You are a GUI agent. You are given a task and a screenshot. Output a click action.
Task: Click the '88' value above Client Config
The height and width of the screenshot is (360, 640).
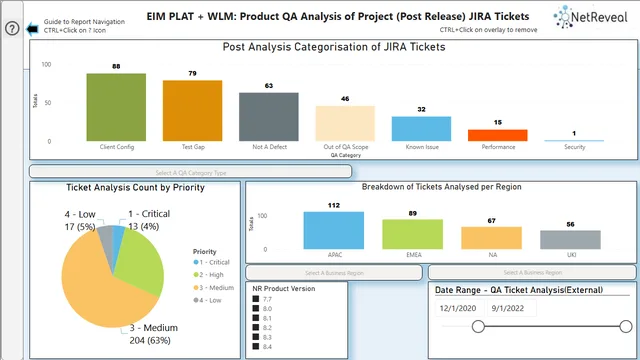point(116,66)
